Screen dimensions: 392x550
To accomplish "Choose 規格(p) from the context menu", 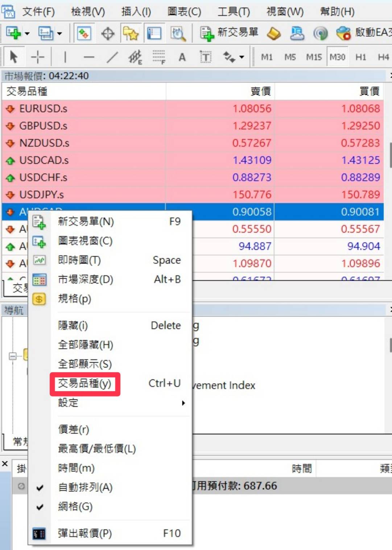I will 110,298.
